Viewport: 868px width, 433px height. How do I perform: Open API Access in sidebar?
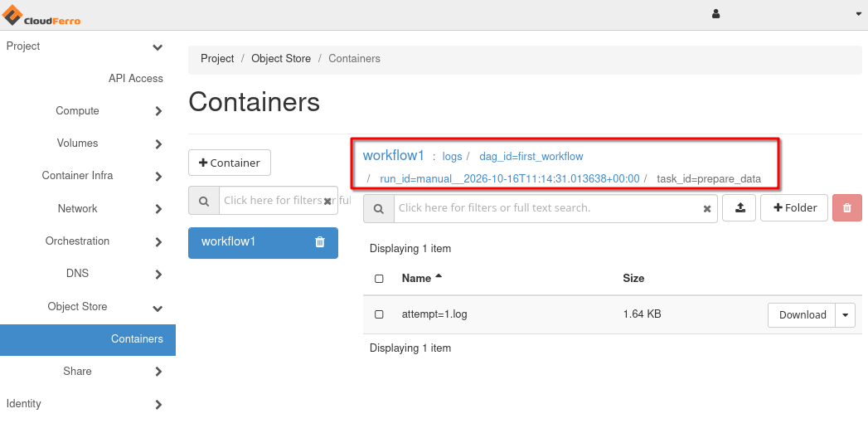point(136,79)
